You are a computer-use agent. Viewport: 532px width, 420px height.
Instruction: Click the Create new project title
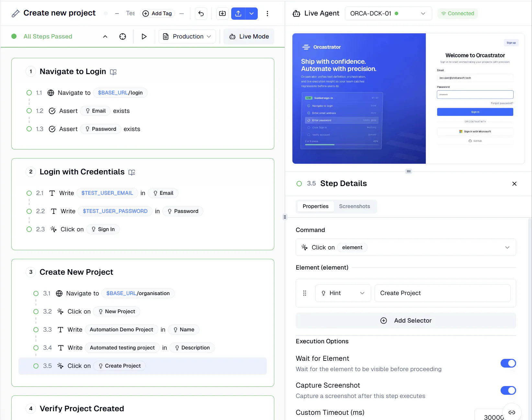coord(60,13)
